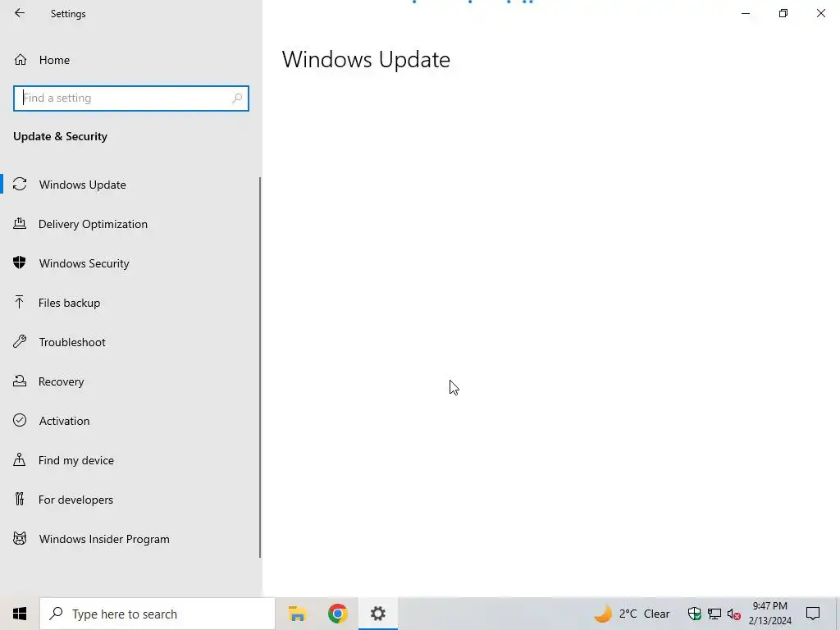Go to Settings Home
The width and height of the screenshot is (840, 630).
[130, 59]
